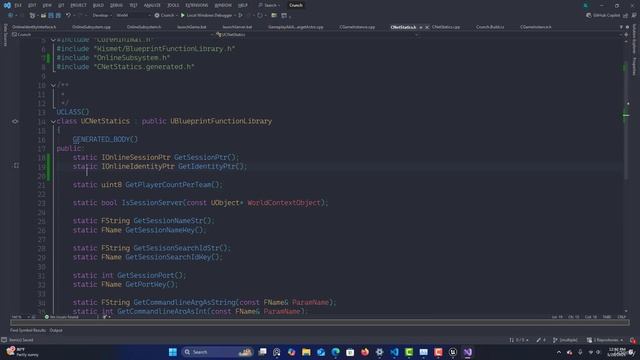Open the File menu

[18, 5]
